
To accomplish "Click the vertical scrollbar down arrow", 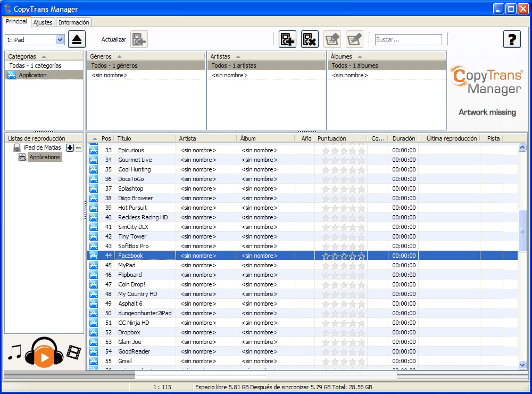I will (522, 365).
